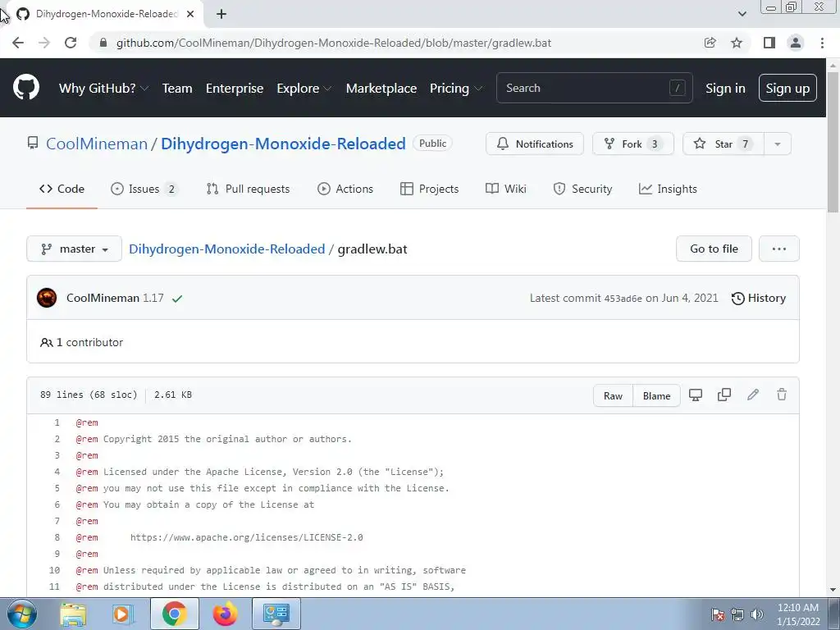The image size is (840, 630).
Task: Open the three-dot file options button
Action: tap(779, 249)
